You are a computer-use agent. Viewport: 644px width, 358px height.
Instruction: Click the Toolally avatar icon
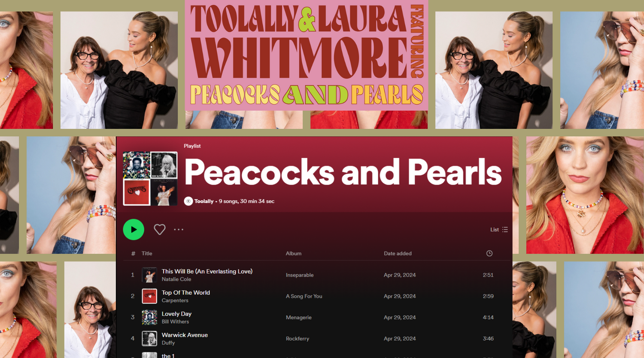click(188, 201)
